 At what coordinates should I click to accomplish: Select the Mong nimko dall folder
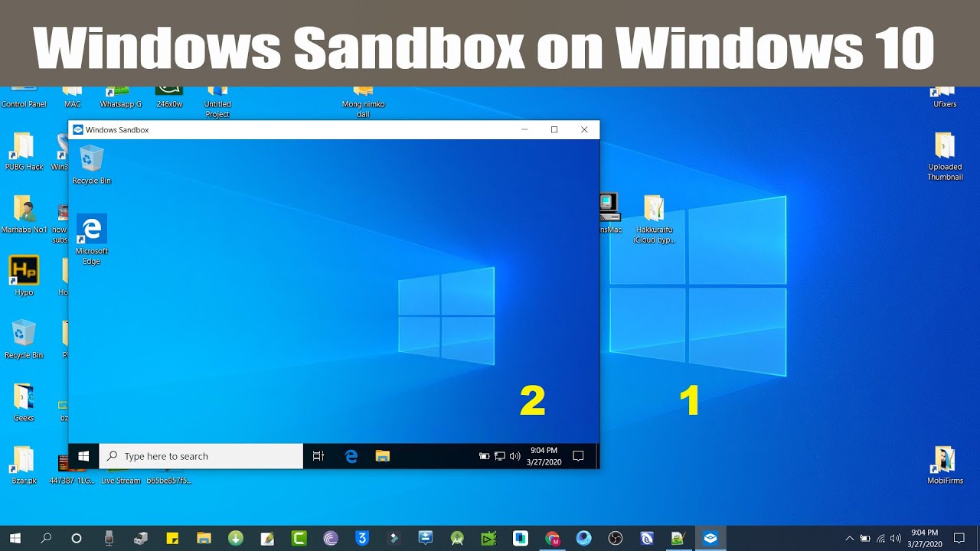tap(363, 103)
